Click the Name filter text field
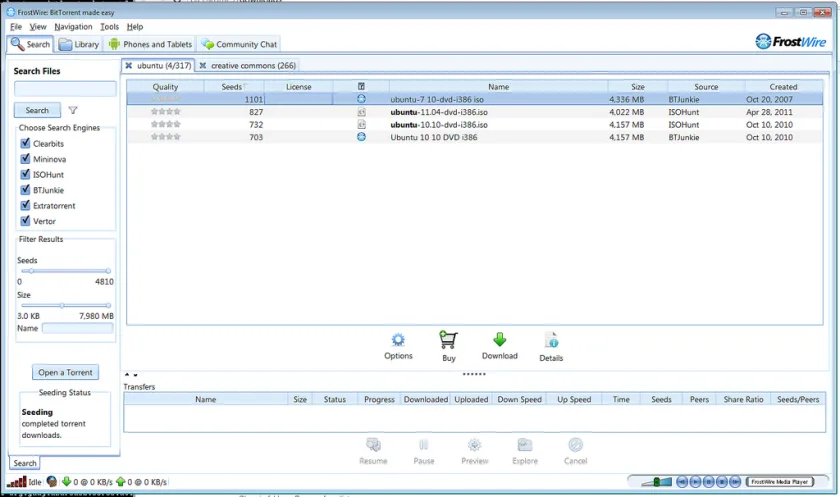Screen dimensions: 840x497 [78, 328]
